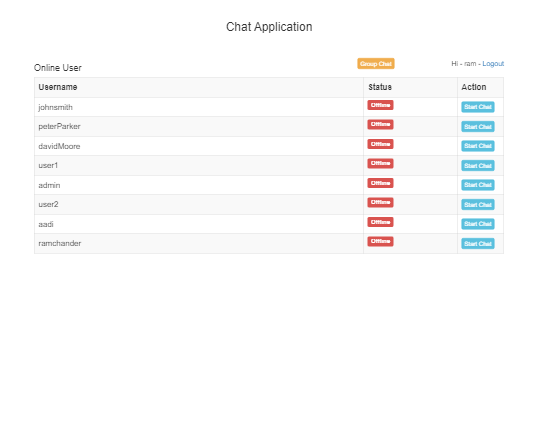Click the Offline badge for admin
Image resolution: width=538 pixels, height=448 pixels.
[x=380, y=183]
